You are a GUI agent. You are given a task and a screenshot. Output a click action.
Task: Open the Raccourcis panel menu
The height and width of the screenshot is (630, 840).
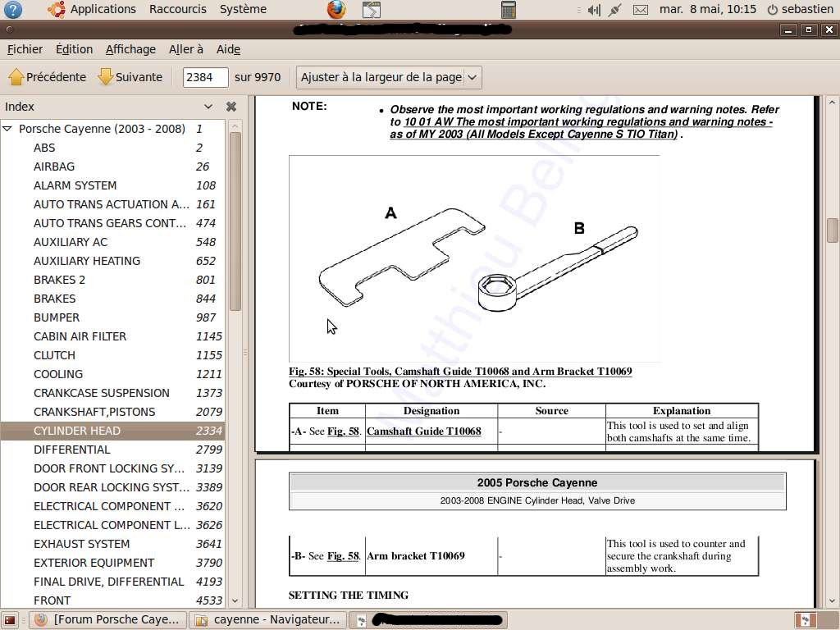(x=178, y=9)
